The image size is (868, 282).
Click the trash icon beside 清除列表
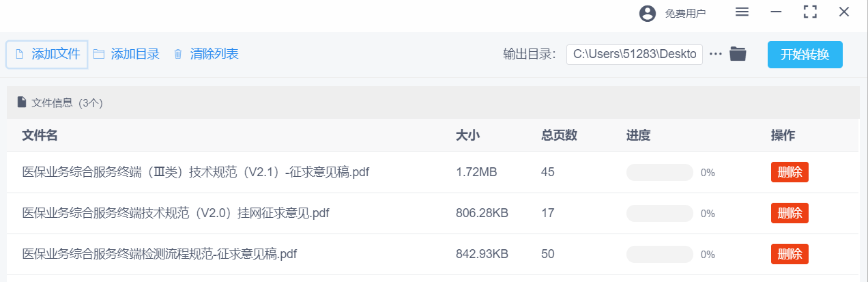(x=178, y=54)
